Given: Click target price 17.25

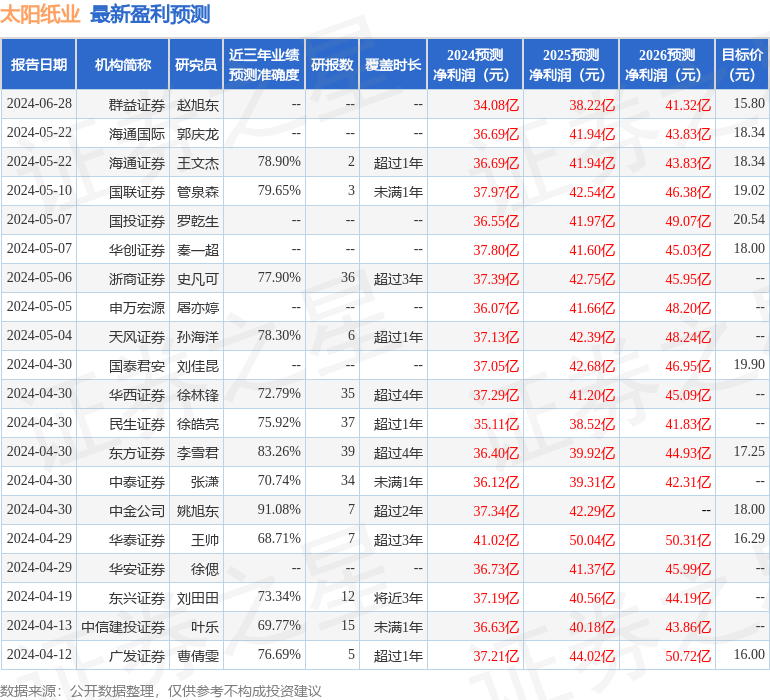Looking at the screenshot, I should coord(749,451).
